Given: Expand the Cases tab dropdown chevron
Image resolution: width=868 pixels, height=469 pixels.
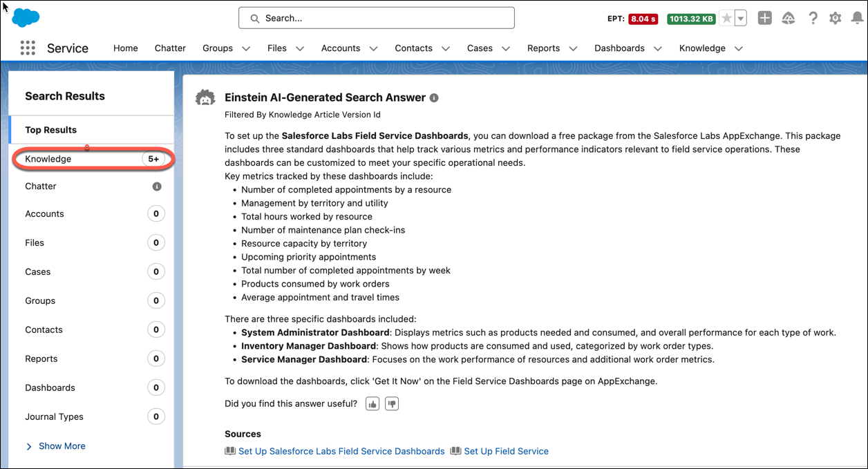Looking at the screenshot, I should click(506, 49).
